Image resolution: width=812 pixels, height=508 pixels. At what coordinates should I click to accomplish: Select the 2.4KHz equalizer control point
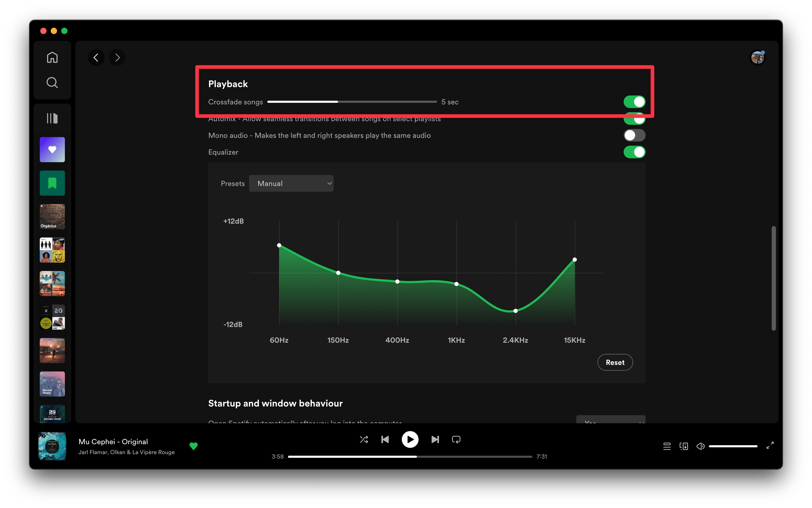coord(516,311)
